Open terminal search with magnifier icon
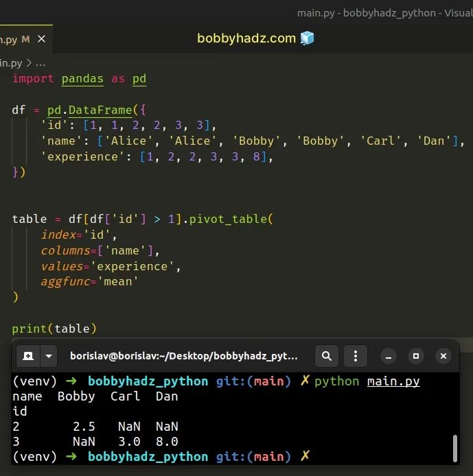473x476 pixels. point(327,356)
